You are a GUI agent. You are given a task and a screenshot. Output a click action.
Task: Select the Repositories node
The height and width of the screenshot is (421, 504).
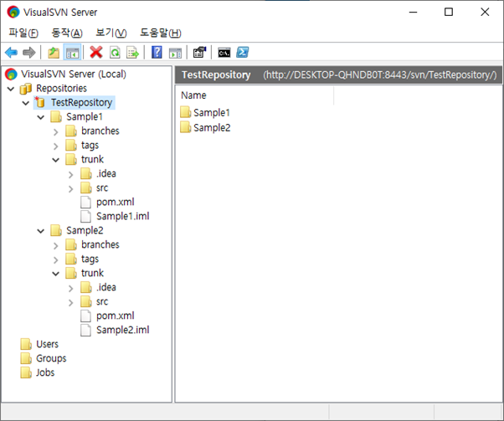61,89
